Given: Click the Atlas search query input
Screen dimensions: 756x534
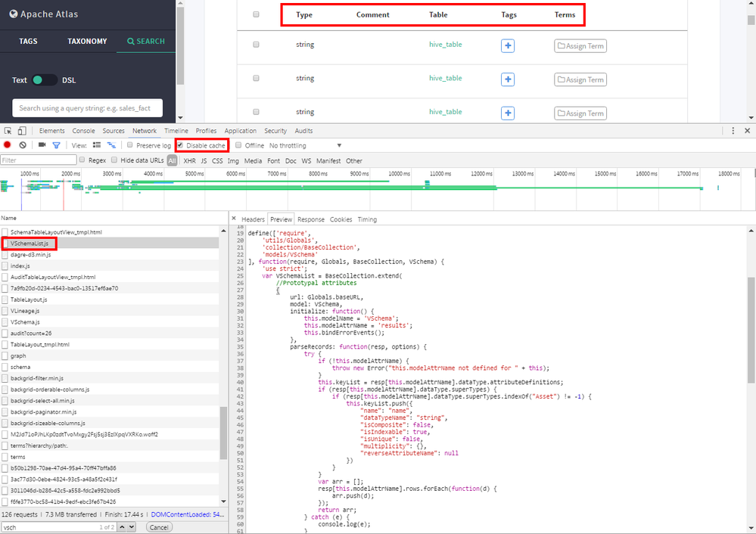Looking at the screenshot, I should click(x=87, y=108).
